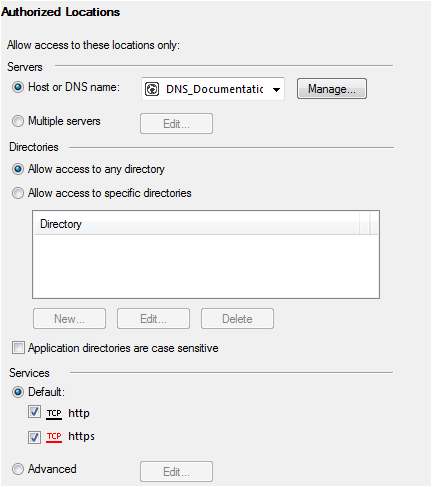
Task: Toggle the http service checkbox
Action: tap(34, 412)
